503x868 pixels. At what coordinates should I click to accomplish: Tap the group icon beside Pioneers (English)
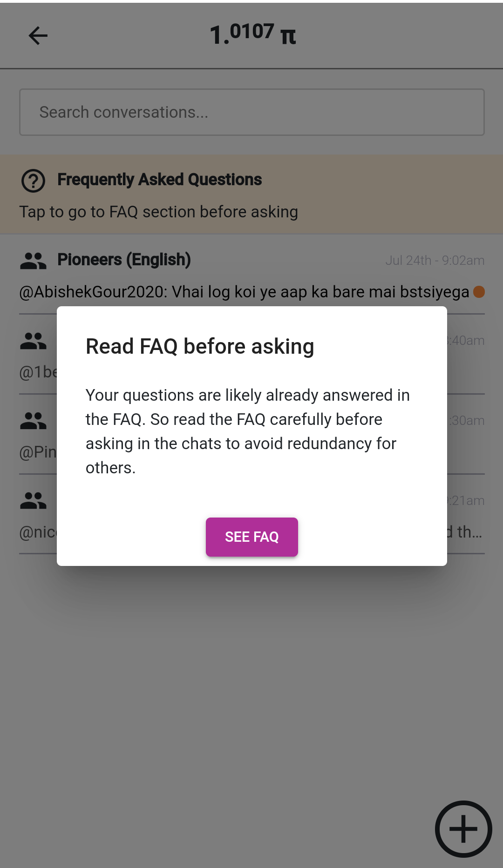coord(33,261)
